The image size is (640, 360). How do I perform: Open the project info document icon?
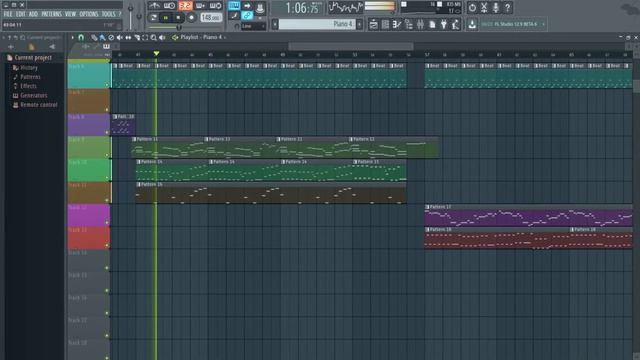click(x=432, y=24)
